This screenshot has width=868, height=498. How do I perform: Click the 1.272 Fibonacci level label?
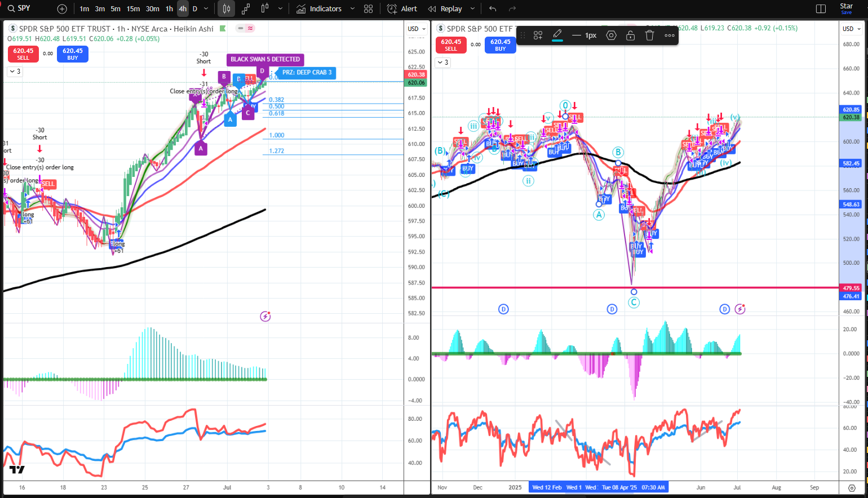point(277,151)
